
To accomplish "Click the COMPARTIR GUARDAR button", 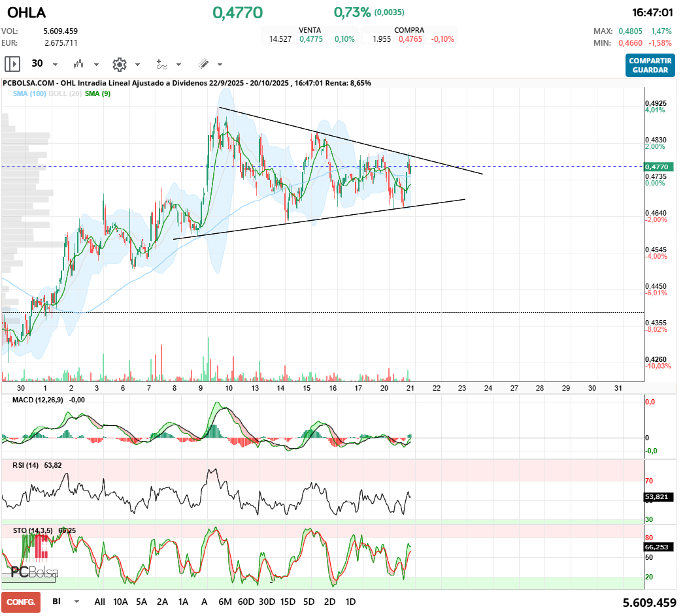I will (x=650, y=65).
